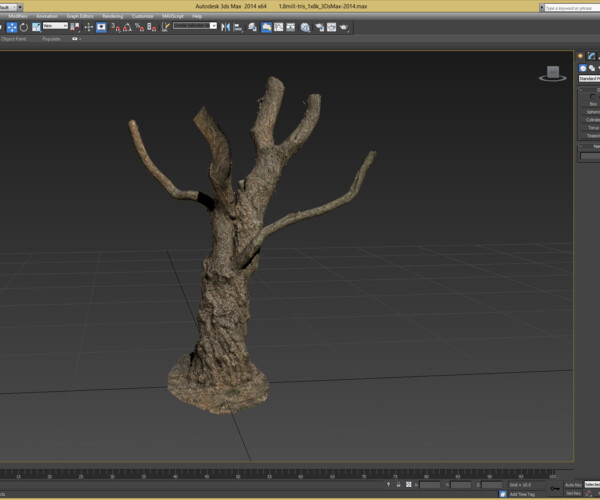Open Standard Primitives dropdown
Viewport: 600px width, 500px height.
coord(589,78)
